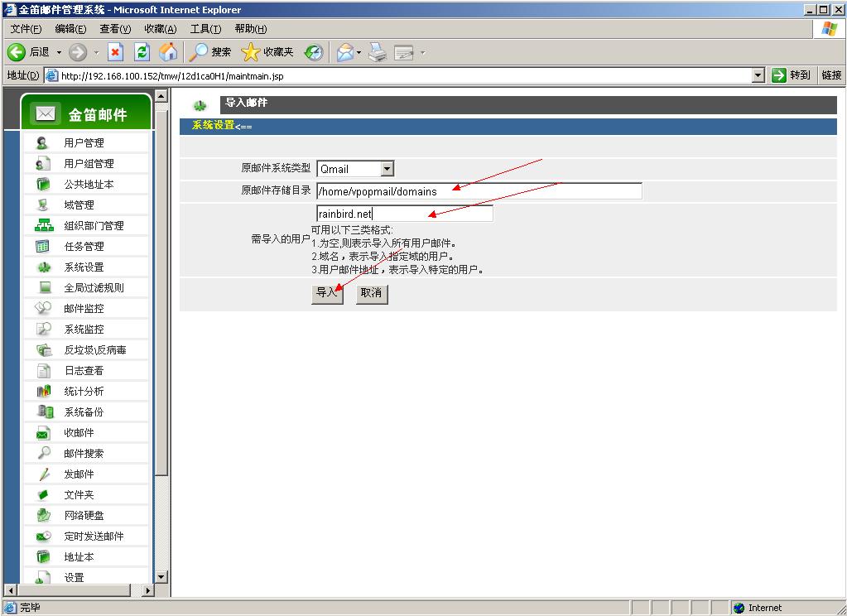
Task: Click the 域管理 sidebar icon
Action: point(43,205)
